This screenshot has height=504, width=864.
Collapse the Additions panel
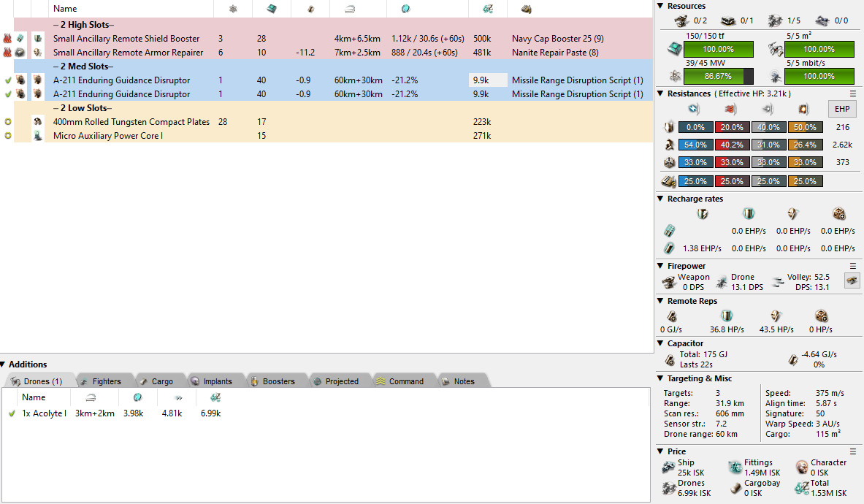4,364
